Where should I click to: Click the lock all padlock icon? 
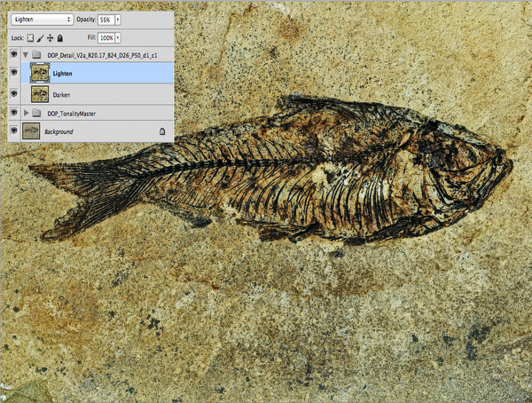(x=61, y=38)
